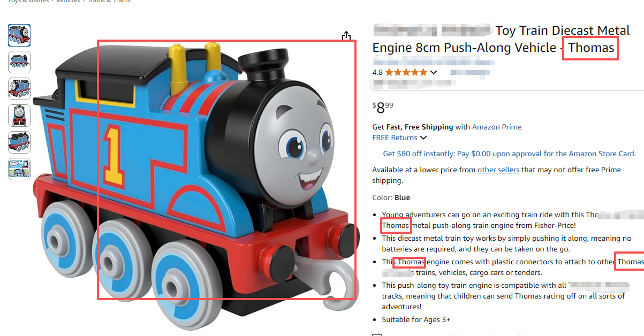644x336 pixels.
Task: Show the front-facing Thomas thumbnail
Action: 19,116
